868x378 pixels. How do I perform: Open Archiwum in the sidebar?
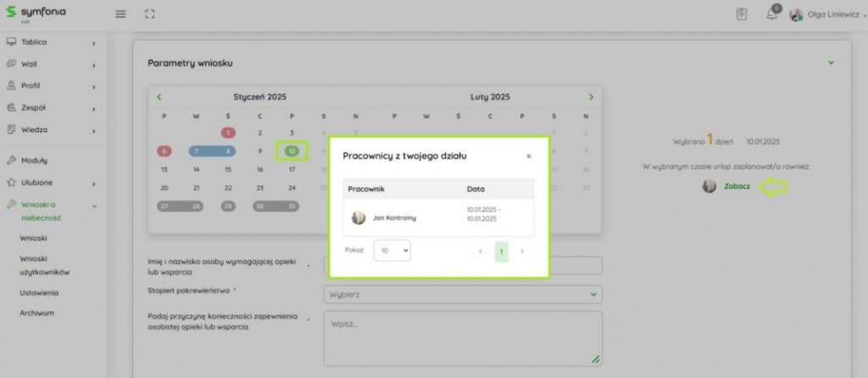[x=37, y=312]
